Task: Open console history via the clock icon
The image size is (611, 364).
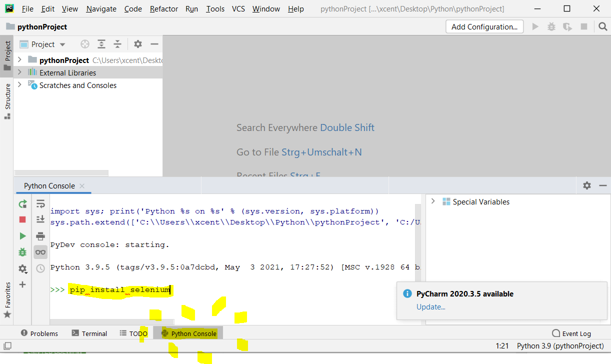Action: pos(40,268)
